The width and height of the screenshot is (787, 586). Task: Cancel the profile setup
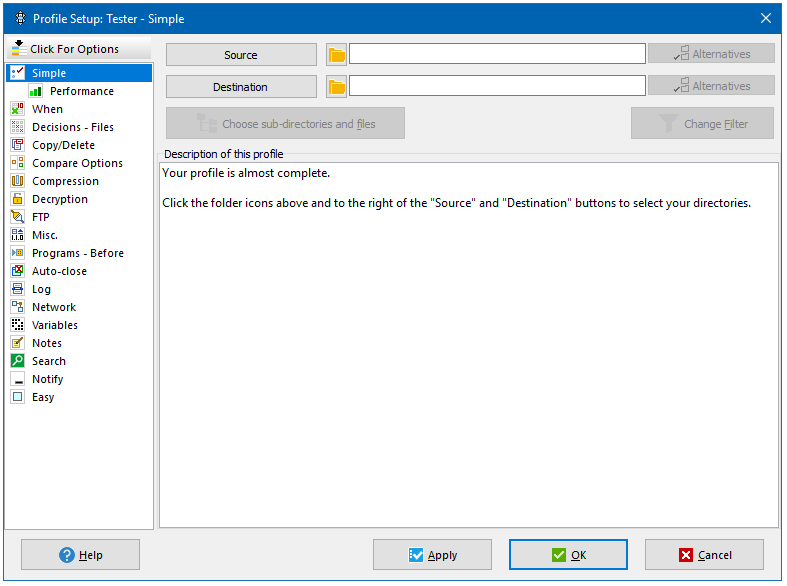pos(704,554)
